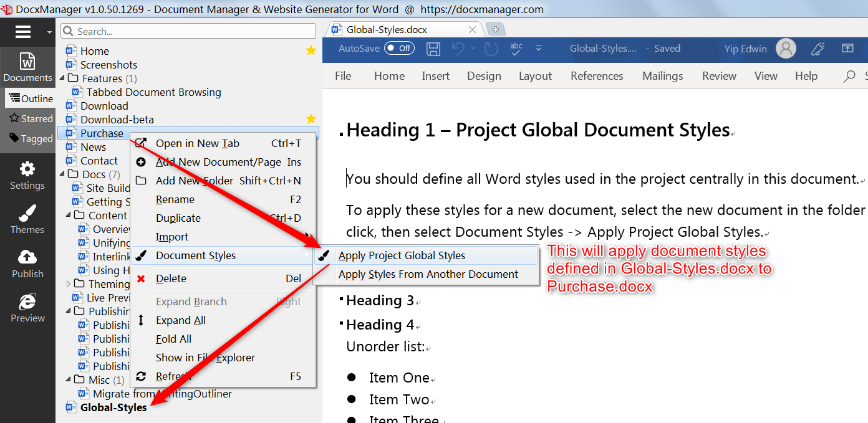Click the Undo icon in Word
Screen dimensions: 868x423
coord(458,49)
